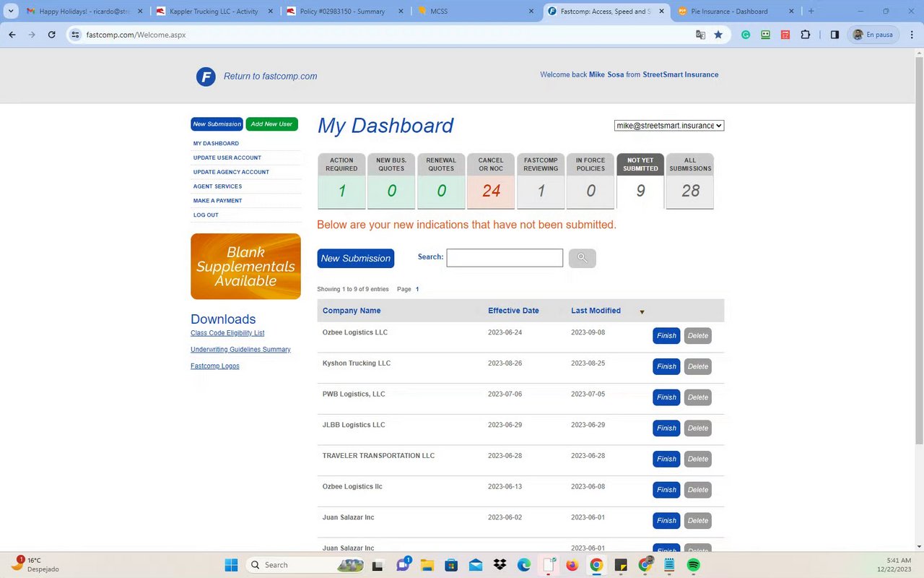The height and width of the screenshot is (578, 924).
Task: Open the green robot-face extension icon
Action: pos(765,35)
